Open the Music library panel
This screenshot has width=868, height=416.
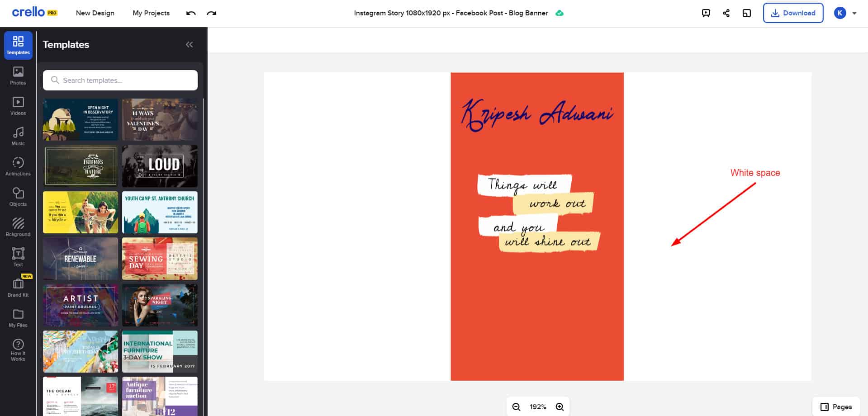(18, 136)
